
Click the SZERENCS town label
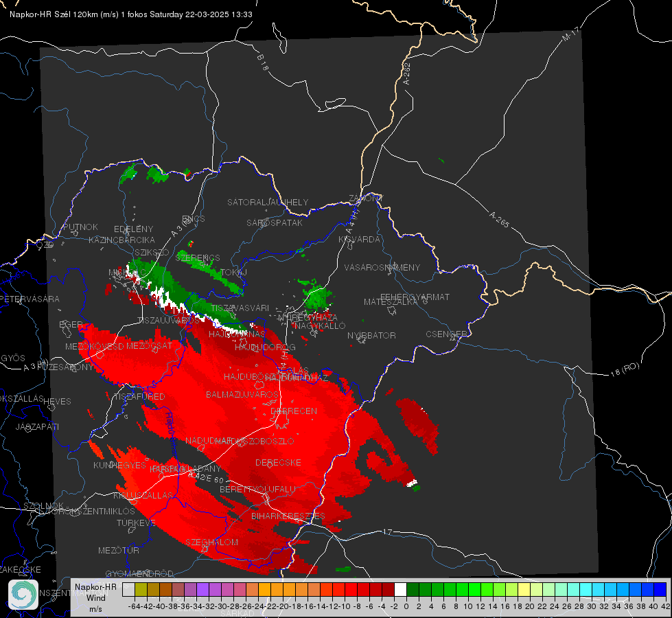[198, 257]
